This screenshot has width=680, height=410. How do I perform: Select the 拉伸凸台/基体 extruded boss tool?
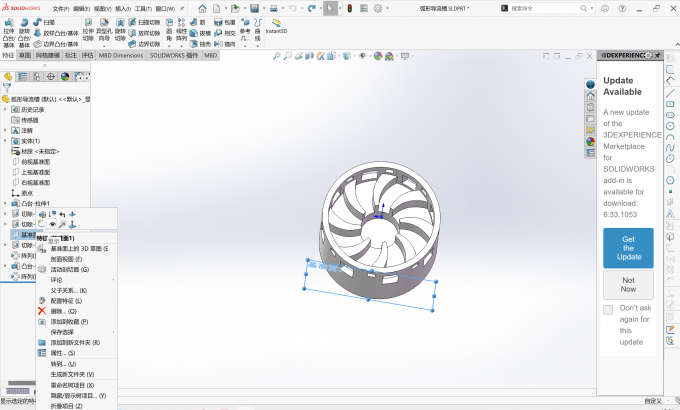(x=9, y=33)
